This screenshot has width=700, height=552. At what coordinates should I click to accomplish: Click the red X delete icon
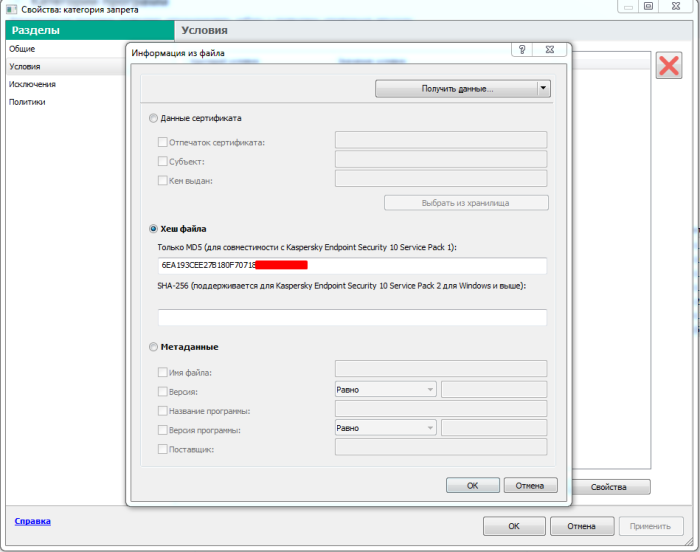(668, 66)
